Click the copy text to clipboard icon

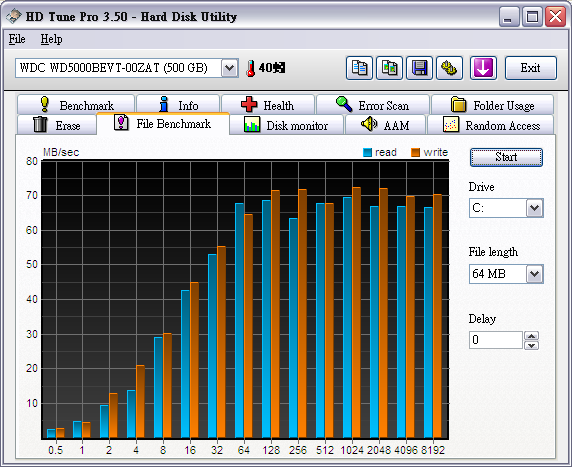359,68
